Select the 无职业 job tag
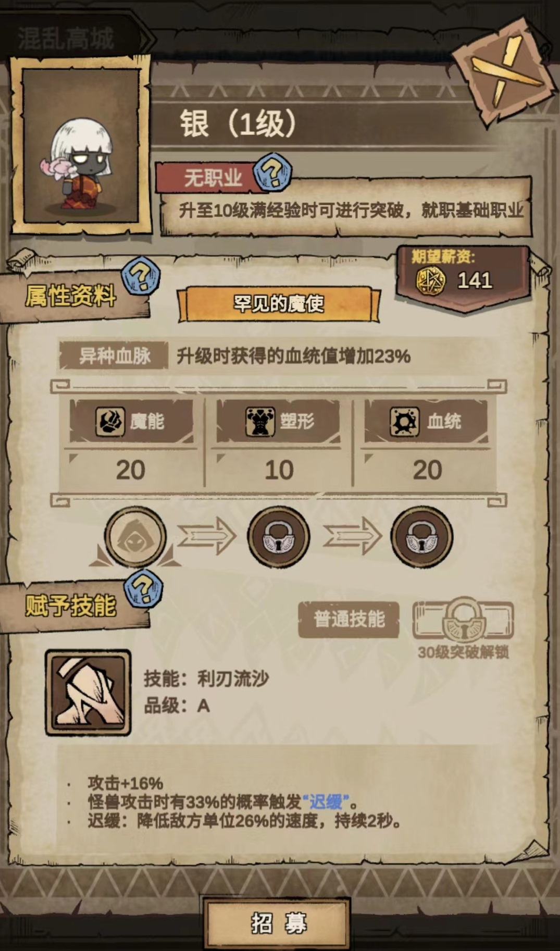The image size is (560, 951). (213, 179)
